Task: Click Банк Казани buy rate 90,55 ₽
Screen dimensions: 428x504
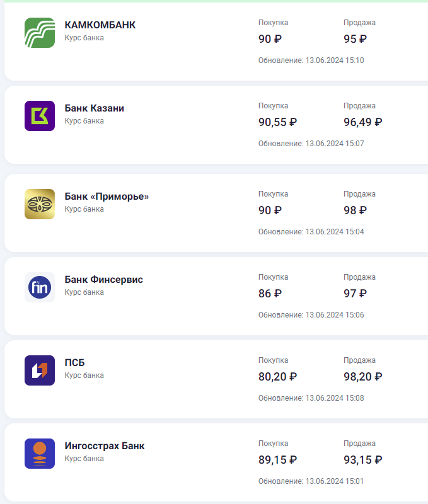Action: (277, 122)
